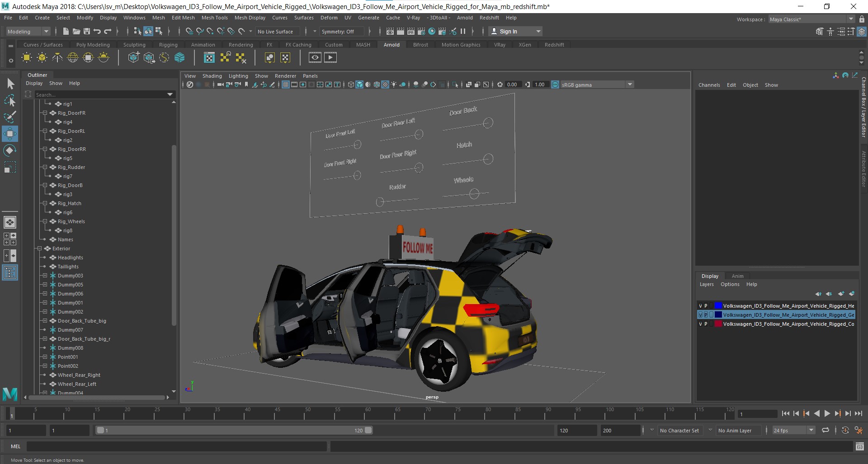Create Arnold area light icon
Viewport: 868px width, 464px height.
click(27, 57)
